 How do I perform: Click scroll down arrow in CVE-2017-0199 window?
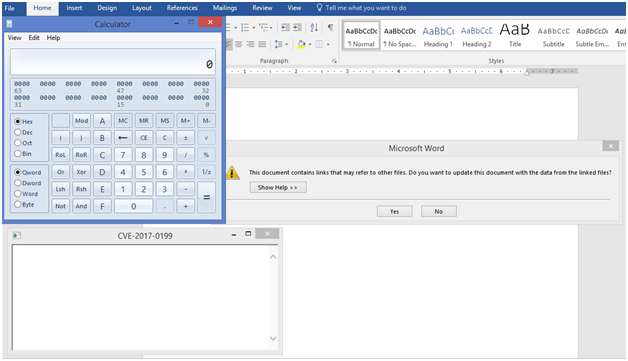pyautogui.click(x=273, y=338)
